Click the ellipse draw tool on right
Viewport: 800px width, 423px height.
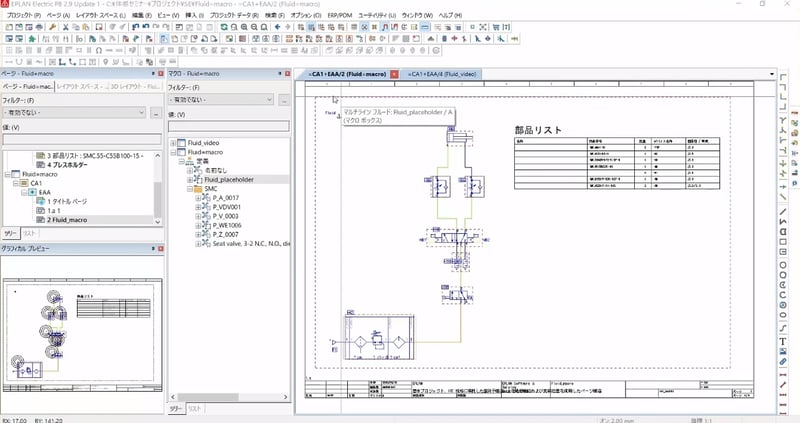click(x=783, y=315)
